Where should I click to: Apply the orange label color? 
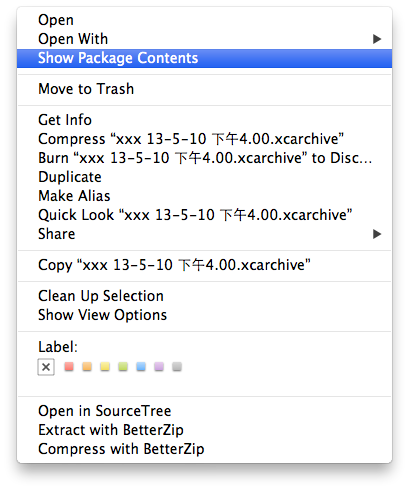pyautogui.click(x=87, y=367)
